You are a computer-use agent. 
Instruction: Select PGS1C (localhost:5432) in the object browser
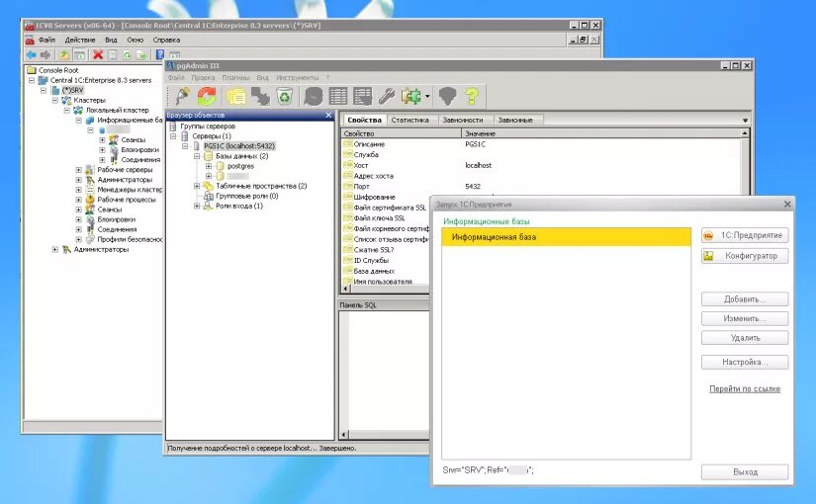[239, 146]
